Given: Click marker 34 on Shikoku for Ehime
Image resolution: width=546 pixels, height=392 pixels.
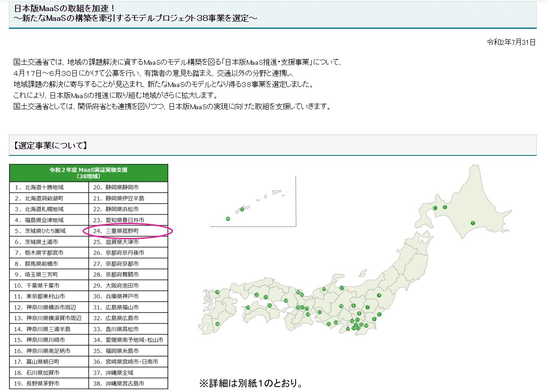Looking at the screenshot, I should point(248,307).
